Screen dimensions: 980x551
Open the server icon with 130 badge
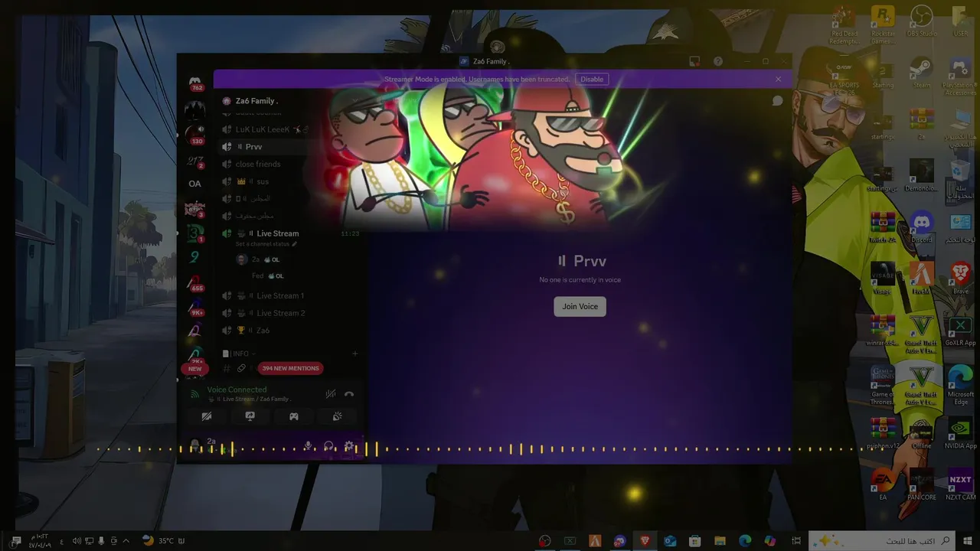(x=195, y=134)
